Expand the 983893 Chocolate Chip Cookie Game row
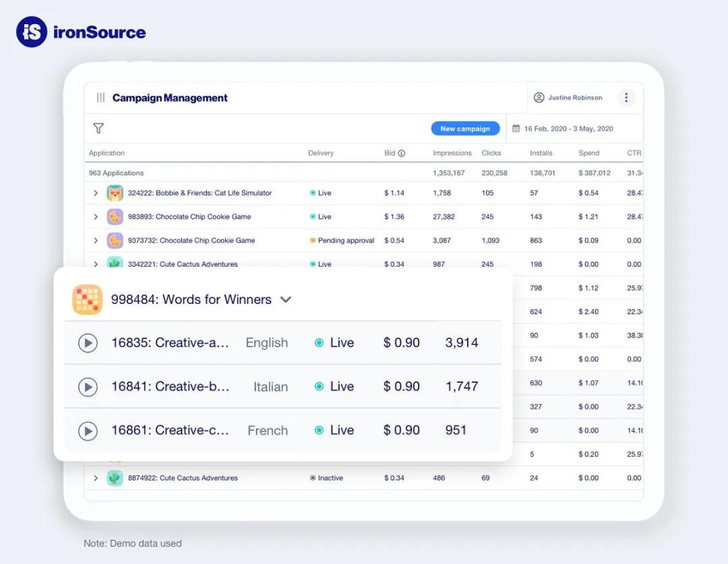This screenshot has height=564, width=728. (96, 216)
